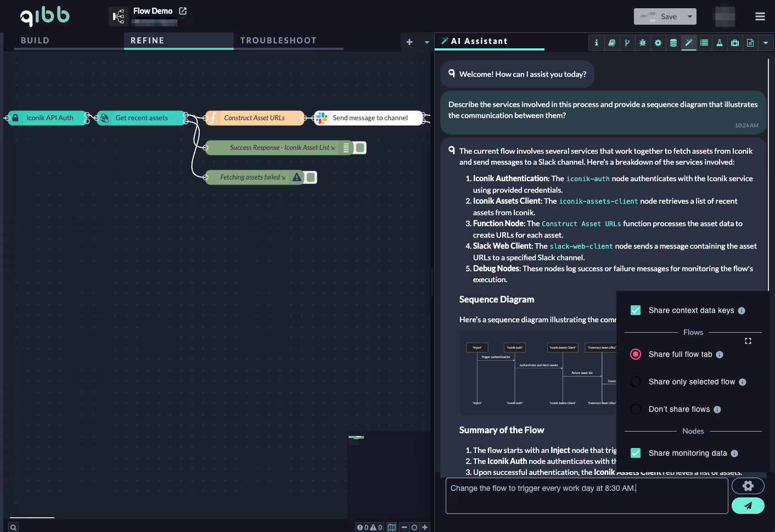Reset canvas zoom with circle button
Viewport: 775px width, 532px height.
click(414, 527)
